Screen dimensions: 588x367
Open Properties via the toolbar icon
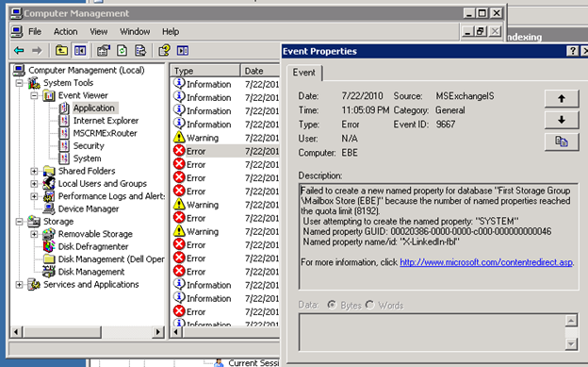[103, 50]
